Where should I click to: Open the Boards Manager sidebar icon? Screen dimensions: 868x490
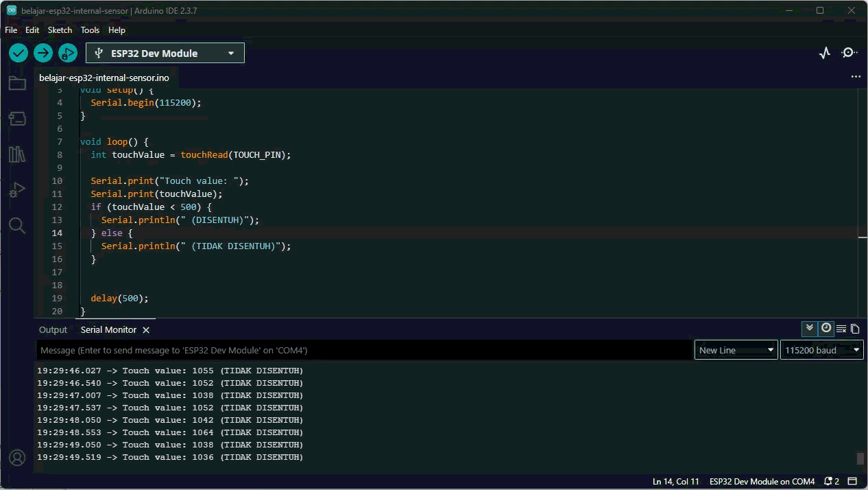(x=17, y=119)
